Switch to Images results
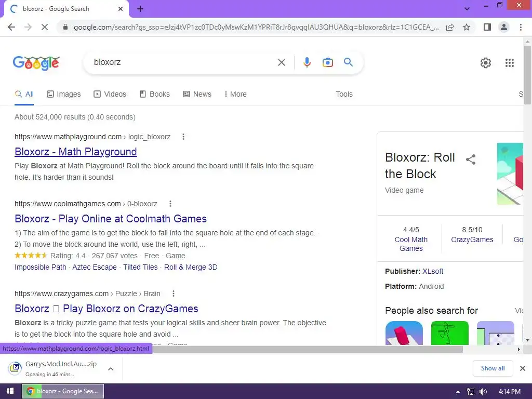The height and width of the screenshot is (399, 532). coord(64,94)
